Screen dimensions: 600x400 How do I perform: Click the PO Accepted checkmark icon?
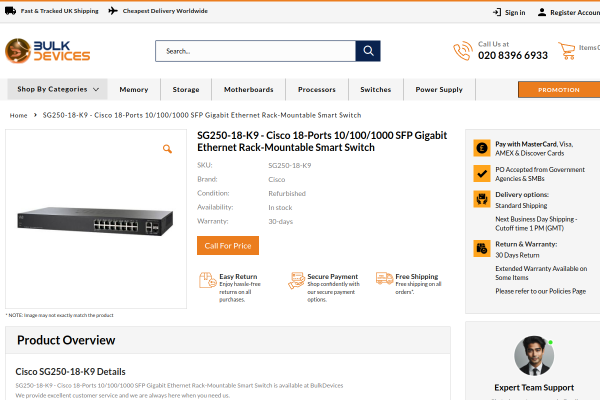482,173
